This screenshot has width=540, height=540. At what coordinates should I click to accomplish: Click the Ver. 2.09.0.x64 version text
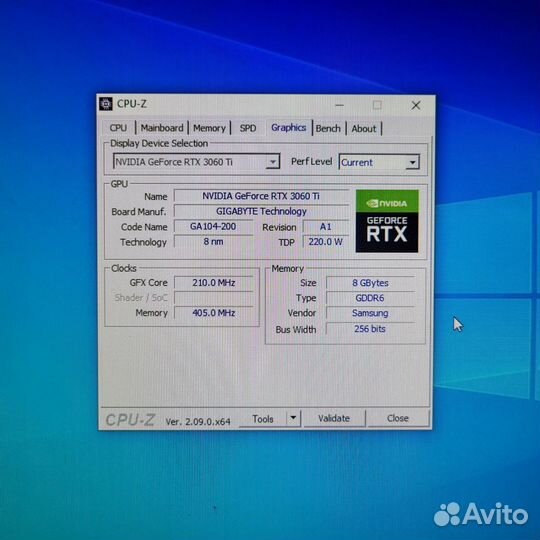[198, 422]
